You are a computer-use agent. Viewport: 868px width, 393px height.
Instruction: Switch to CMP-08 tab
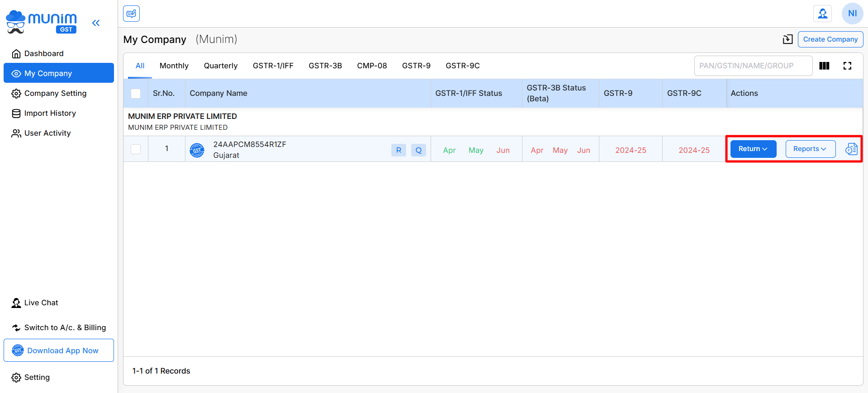tap(372, 66)
